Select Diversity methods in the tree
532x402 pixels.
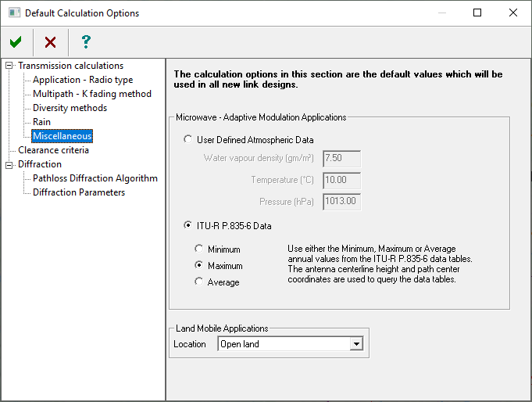coord(70,108)
